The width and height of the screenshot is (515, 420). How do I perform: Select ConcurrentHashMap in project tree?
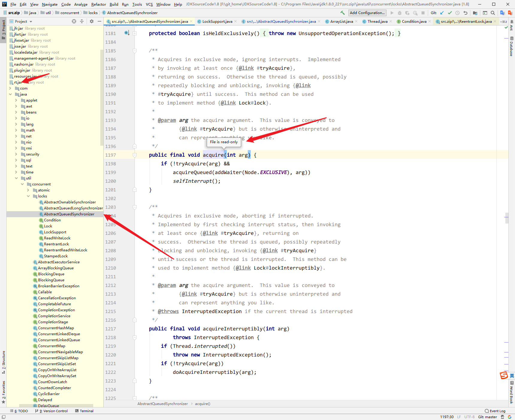pyautogui.click(x=56, y=328)
